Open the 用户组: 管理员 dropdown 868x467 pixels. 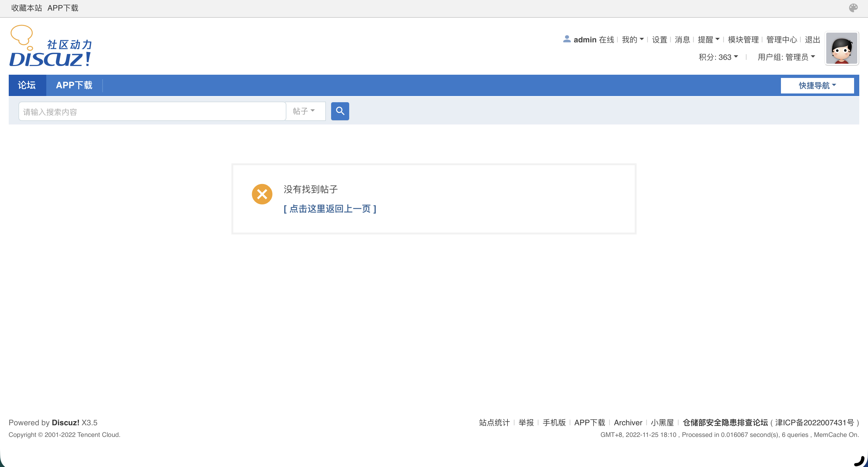coord(786,57)
